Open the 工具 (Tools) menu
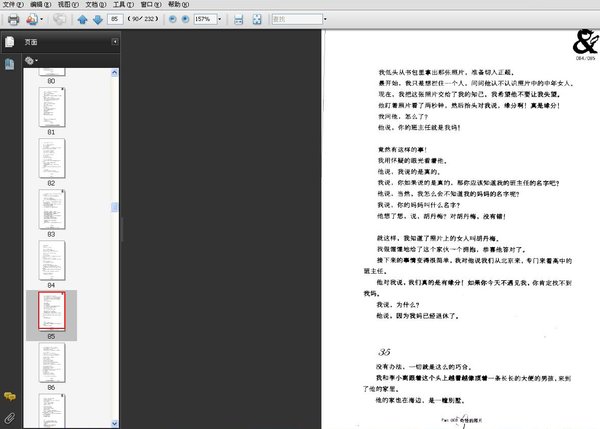The height and width of the screenshot is (429, 600). [123, 4]
